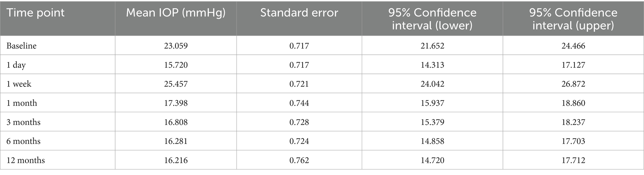Select the Standard error column header
This screenshot has width=644, height=175.
299,13
